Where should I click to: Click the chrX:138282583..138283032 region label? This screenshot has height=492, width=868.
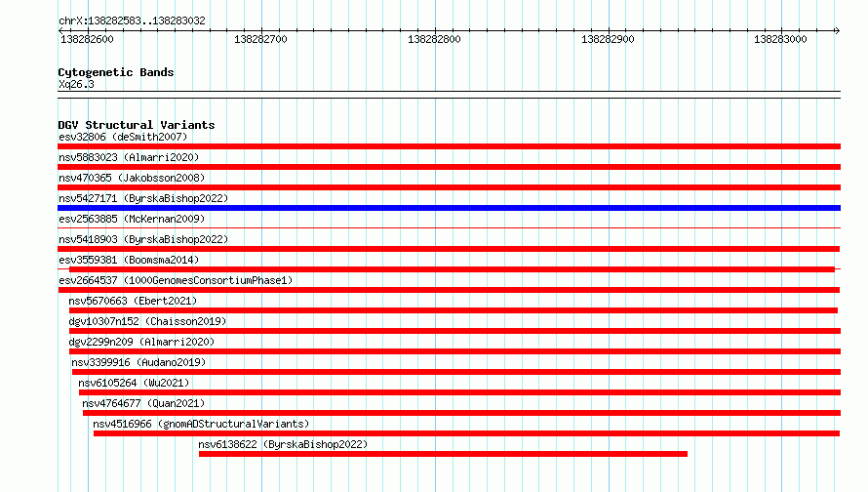pos(132,20)
